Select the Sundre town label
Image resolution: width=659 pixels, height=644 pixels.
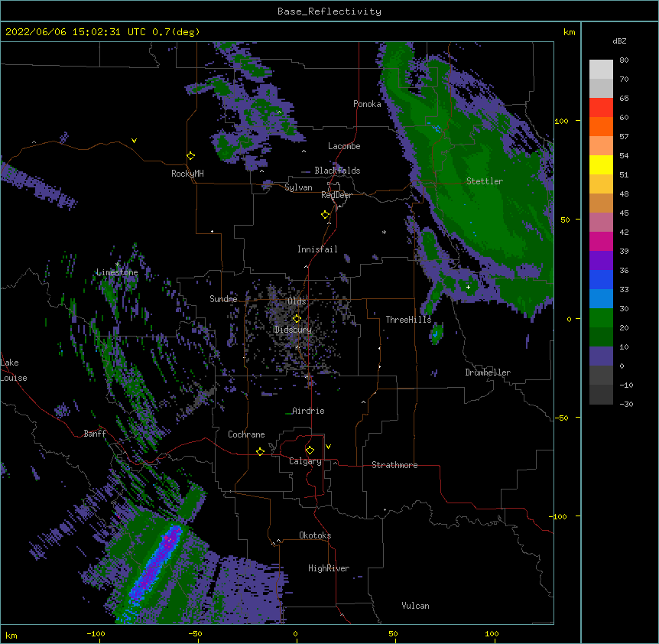click(223, 299)
